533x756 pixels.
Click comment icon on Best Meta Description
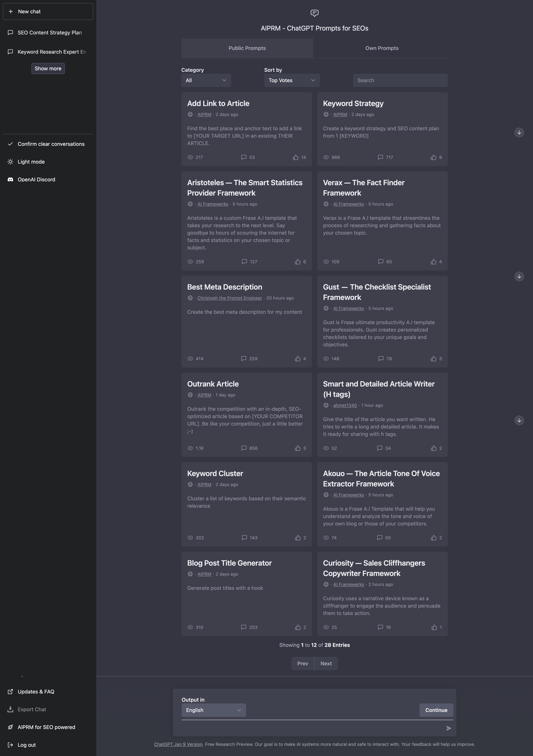click(x=244, y=359)
